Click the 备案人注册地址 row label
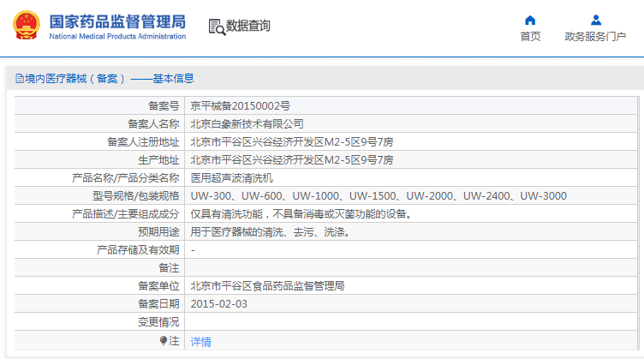Image resolution: width=644 pixels, height=359 pixels. (x=143, y=142)
